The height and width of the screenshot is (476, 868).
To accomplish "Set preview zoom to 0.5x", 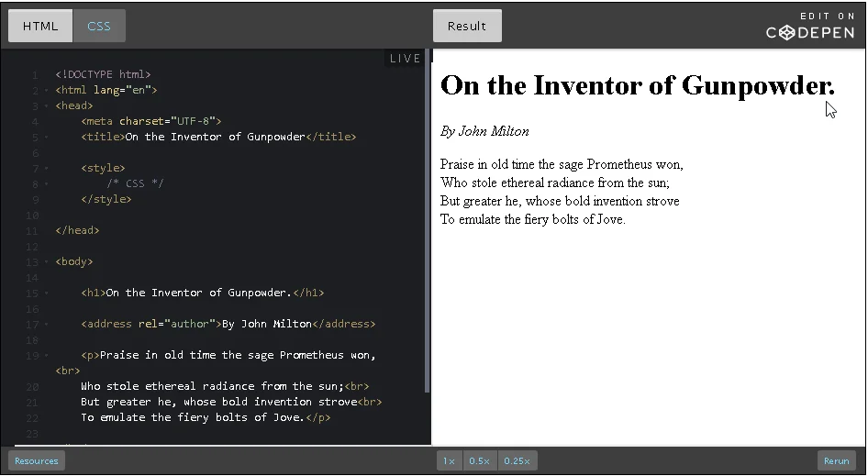I will pyautogui.click(x=479, y=461).
